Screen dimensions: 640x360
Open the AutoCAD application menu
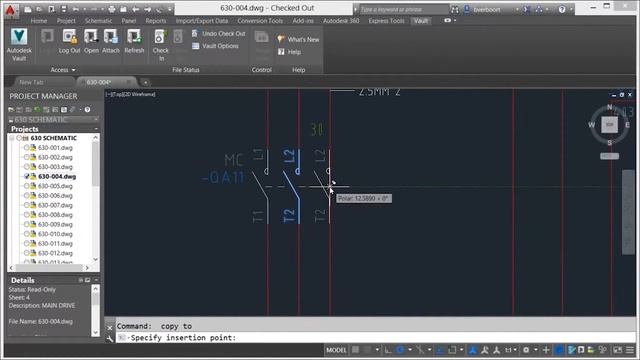click(11, 10)
